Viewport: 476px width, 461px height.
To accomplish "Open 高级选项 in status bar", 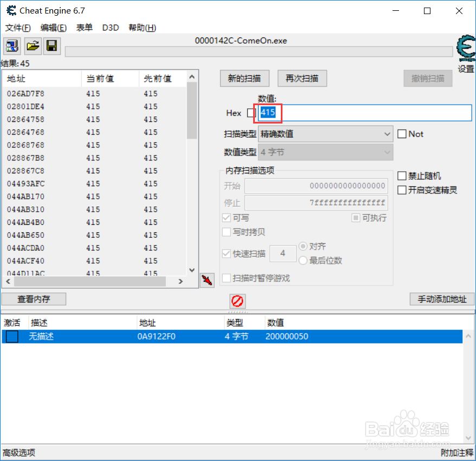I will [x=19, y=453].
